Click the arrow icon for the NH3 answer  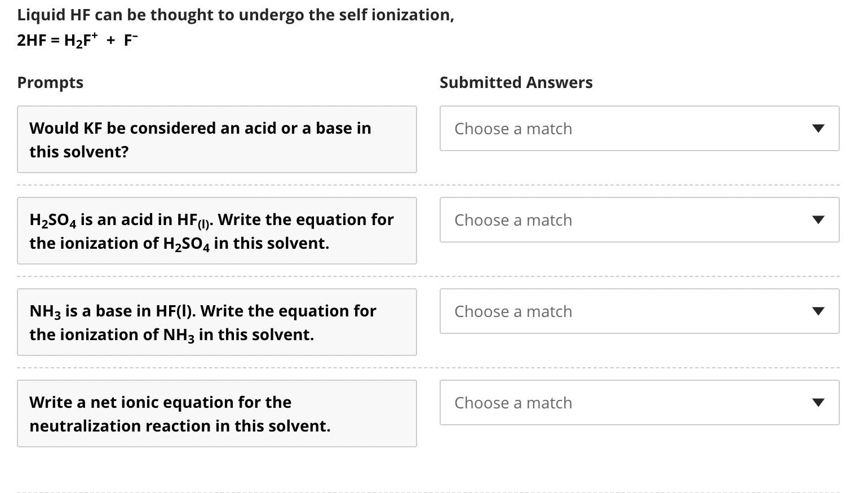click(x=818, y=311)
